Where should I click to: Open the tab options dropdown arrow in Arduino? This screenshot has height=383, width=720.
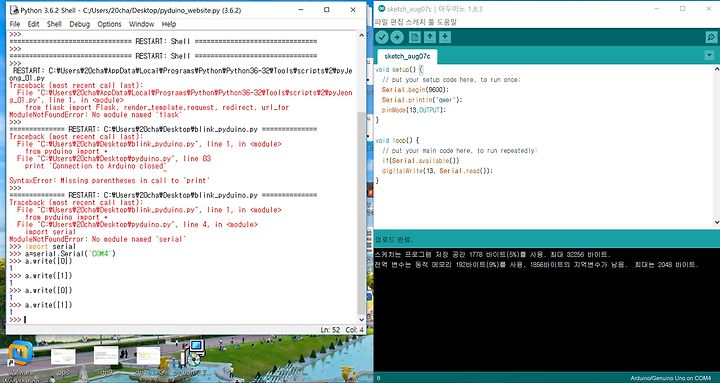tap(710, 55)
